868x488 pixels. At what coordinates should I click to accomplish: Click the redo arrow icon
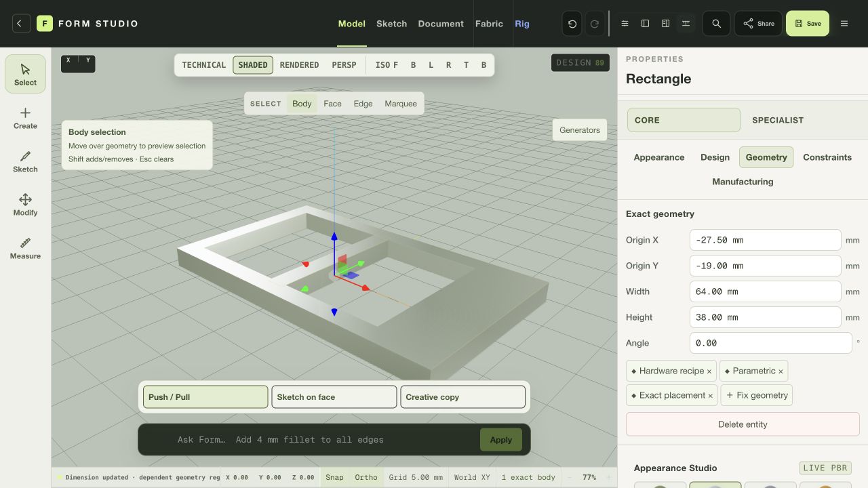(x=595, y=24)
